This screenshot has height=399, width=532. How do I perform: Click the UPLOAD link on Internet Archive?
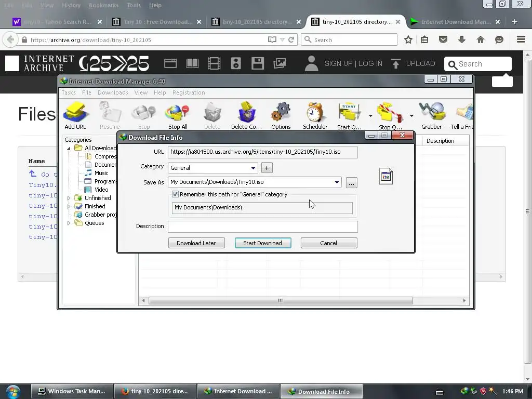coord(413,63)
